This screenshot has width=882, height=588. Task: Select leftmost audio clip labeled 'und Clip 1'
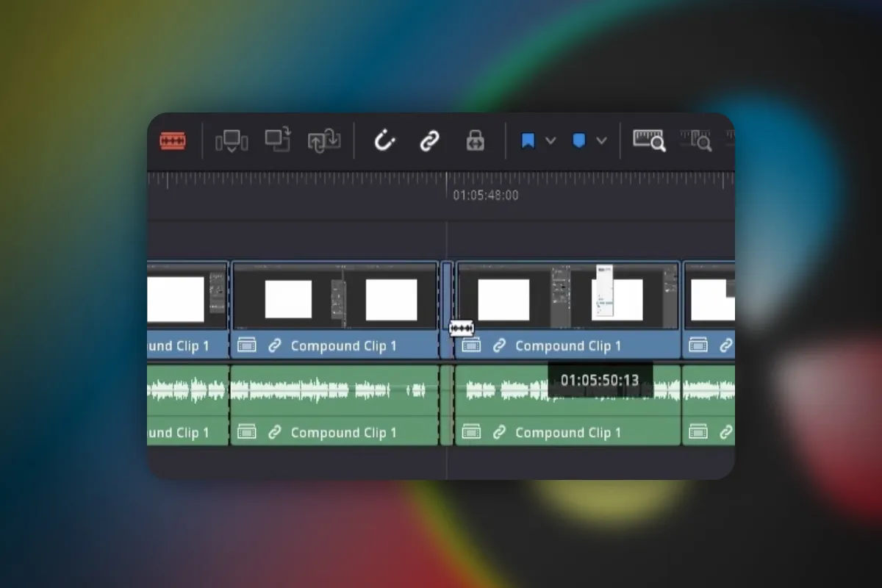(x=188, y=405)
